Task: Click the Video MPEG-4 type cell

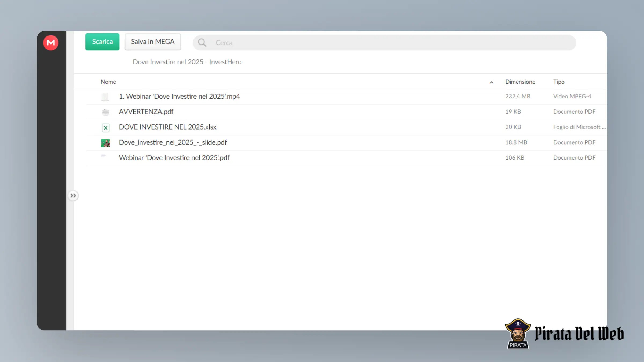Action: tap(572, 96)
